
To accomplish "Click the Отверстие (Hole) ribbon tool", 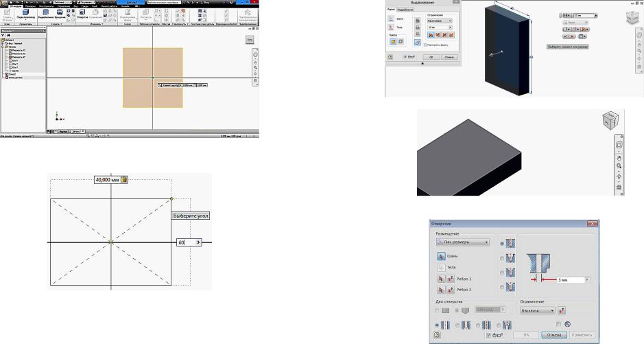I will point(82,14).
